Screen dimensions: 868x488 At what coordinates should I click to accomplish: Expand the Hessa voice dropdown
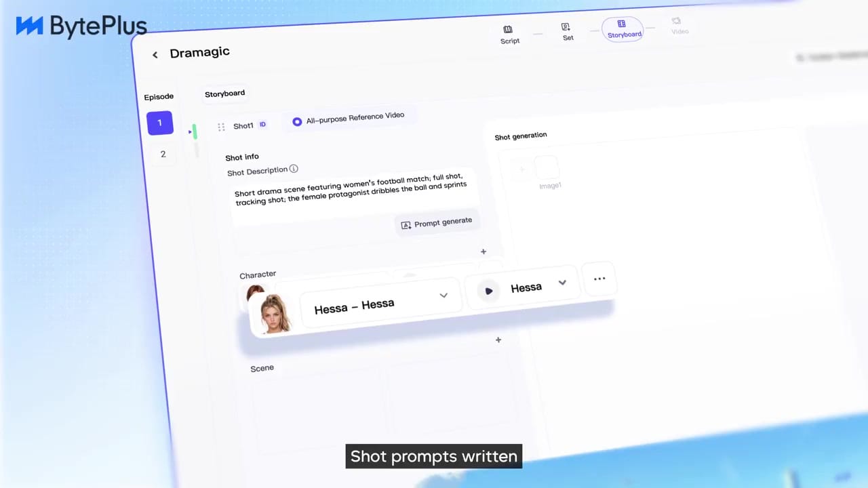(562, 283)
